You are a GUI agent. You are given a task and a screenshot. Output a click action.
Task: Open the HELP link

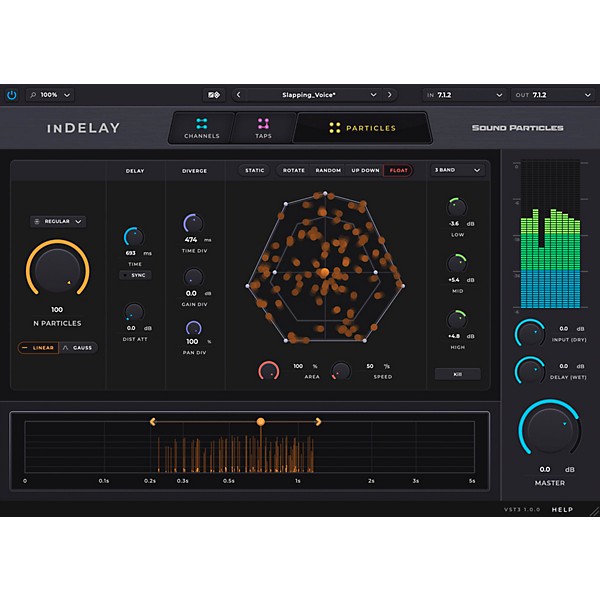562,510
